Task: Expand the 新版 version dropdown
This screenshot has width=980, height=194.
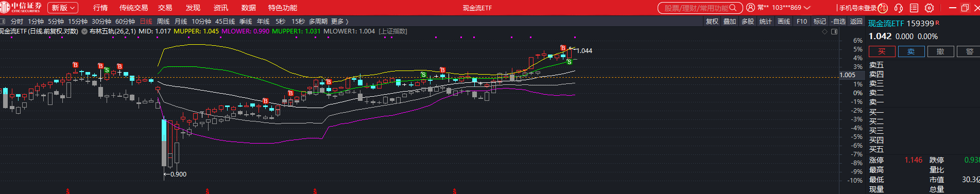Action: (x=63, y=8)
